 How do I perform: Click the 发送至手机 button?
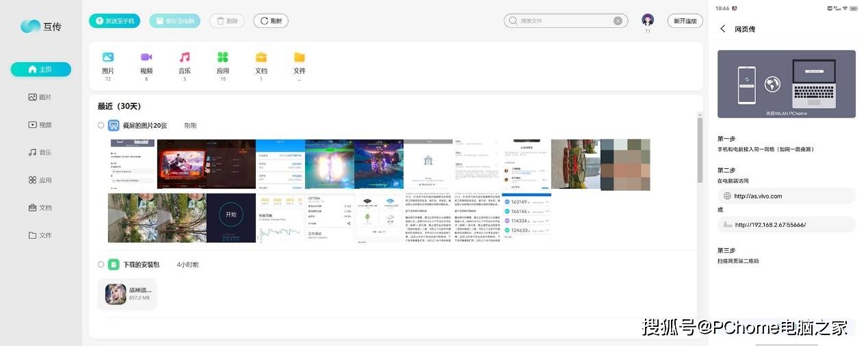tap(114, 21)
